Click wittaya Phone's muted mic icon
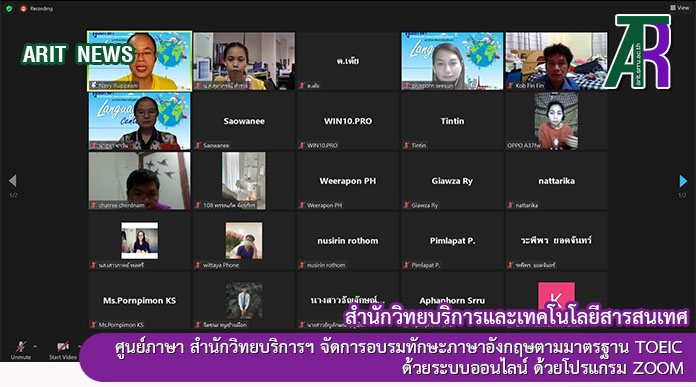 click(198, 265)
